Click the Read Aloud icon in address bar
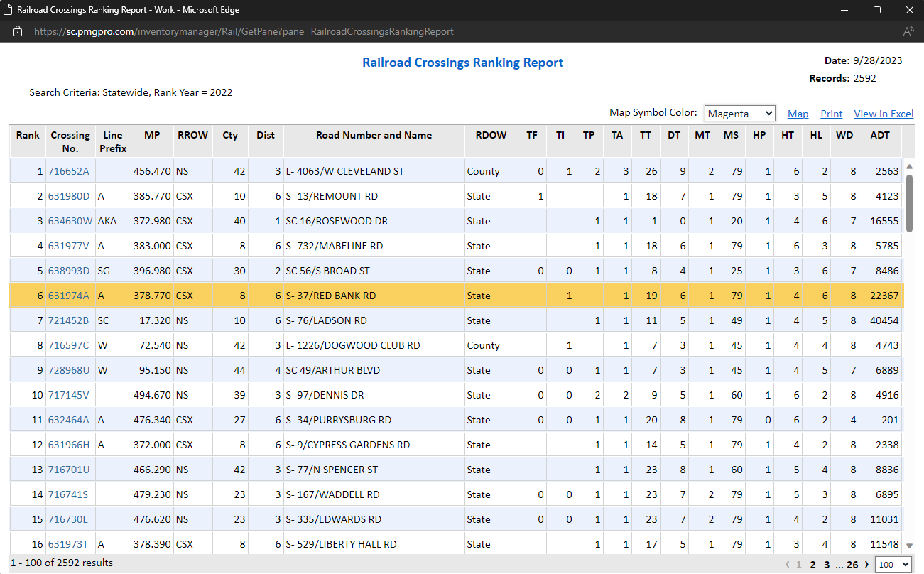924x574 pixels. 908,31
